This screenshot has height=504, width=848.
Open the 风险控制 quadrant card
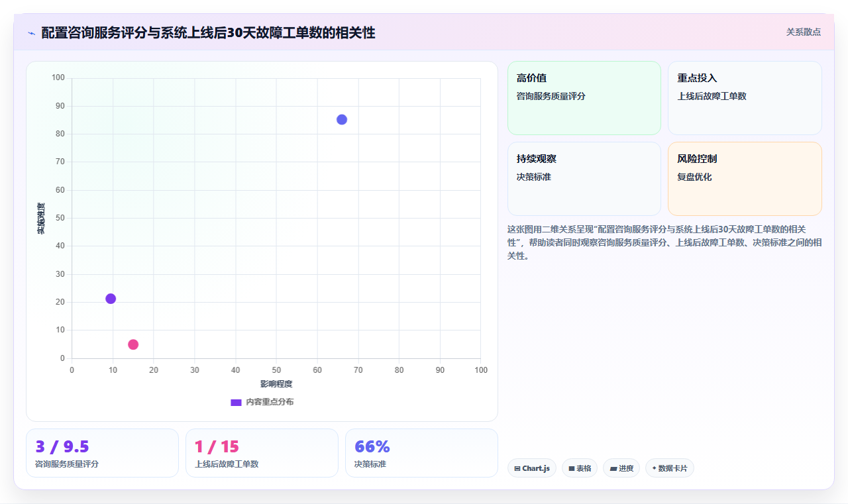pos(745,179)
